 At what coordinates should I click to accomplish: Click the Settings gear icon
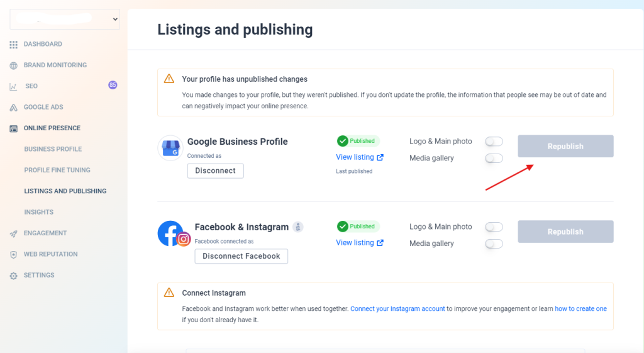[13, 276]
